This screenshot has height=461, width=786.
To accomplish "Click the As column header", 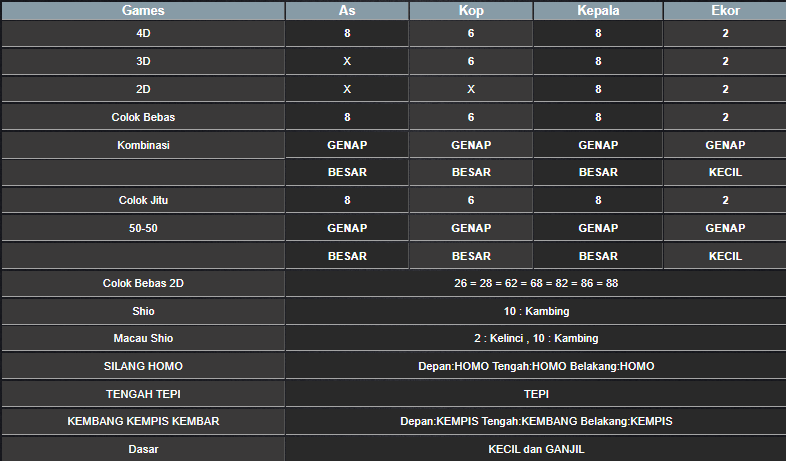I will click(347, 11).
